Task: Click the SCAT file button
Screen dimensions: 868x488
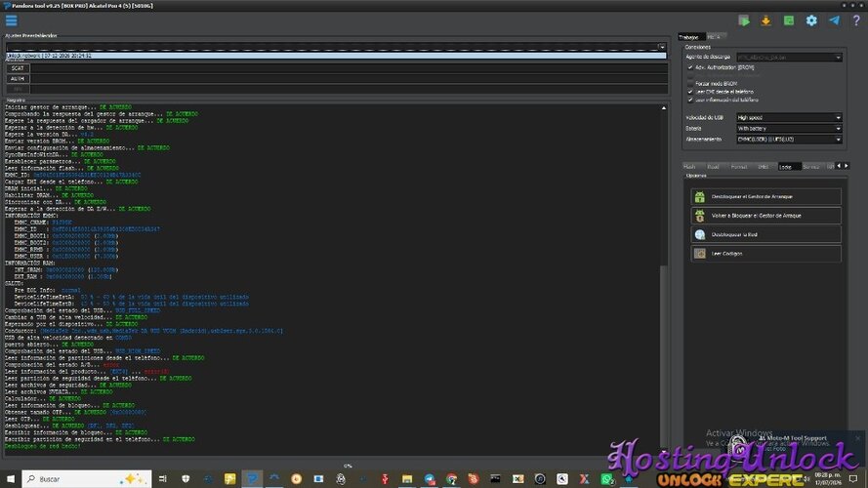Action: point(18,68)
